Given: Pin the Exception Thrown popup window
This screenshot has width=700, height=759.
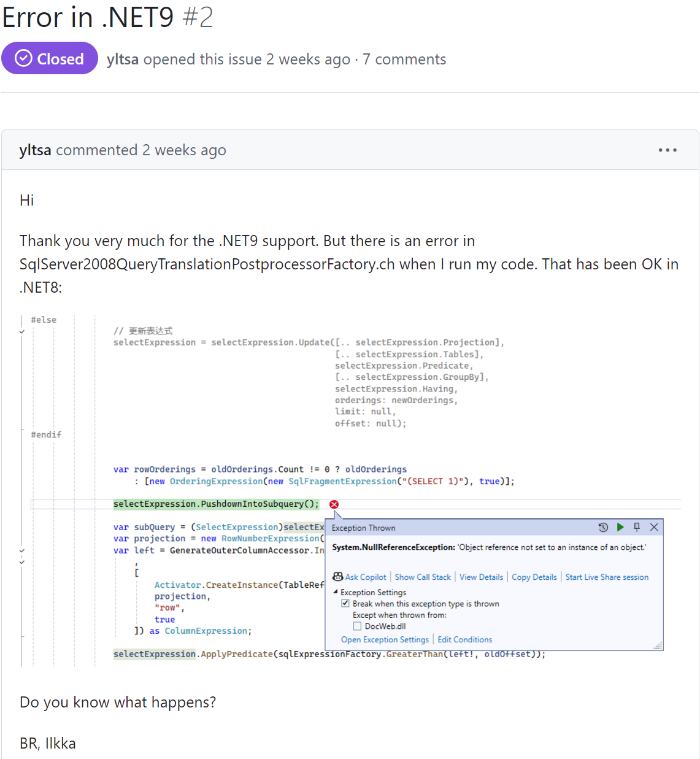Looking at the screenshot, I should (x=636, y=527).
